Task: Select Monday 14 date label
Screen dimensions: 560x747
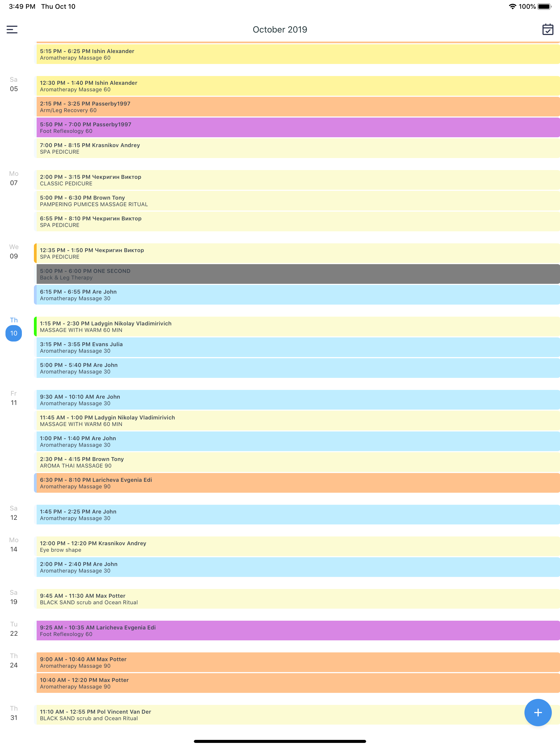Action: click(x=13, y=545)
